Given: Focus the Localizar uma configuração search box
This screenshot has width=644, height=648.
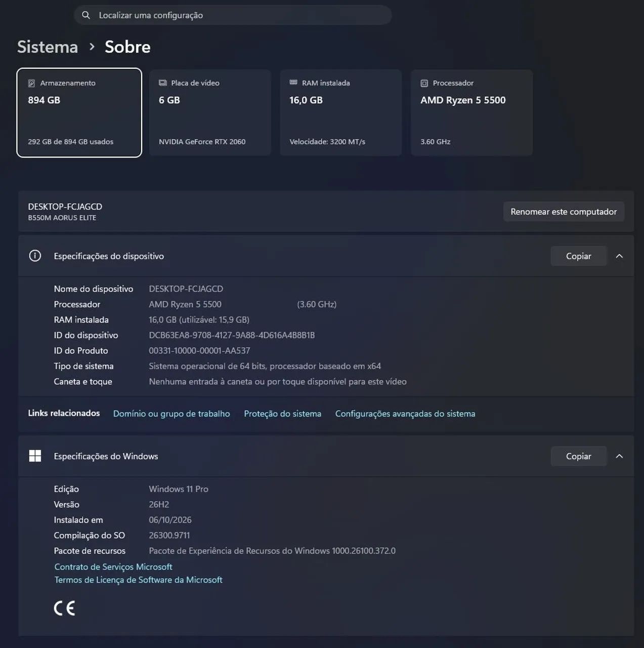Looking at the screenshot, I should coord(233,15).
